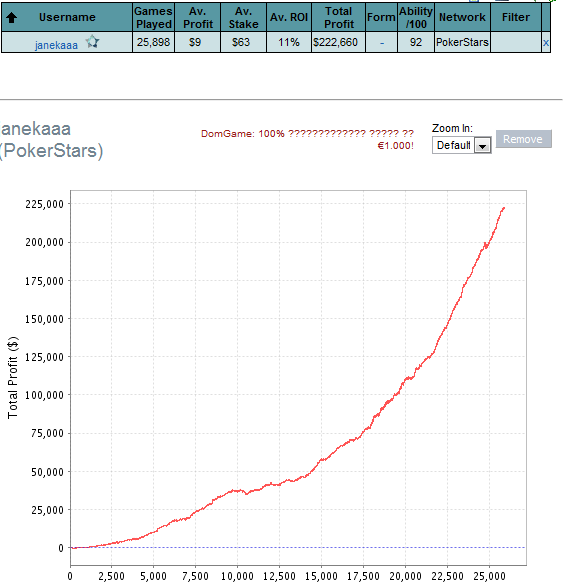Sort by Games Played column header

point(153,18)
